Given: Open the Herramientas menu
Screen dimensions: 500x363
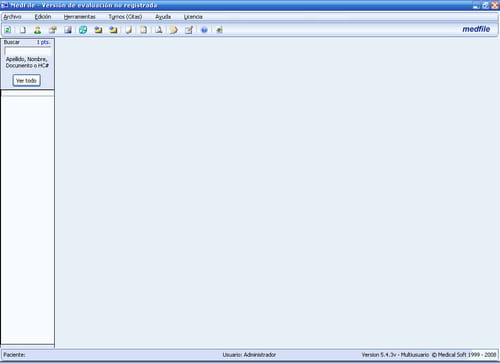Looking at the screenshot, I should point(80,17).
